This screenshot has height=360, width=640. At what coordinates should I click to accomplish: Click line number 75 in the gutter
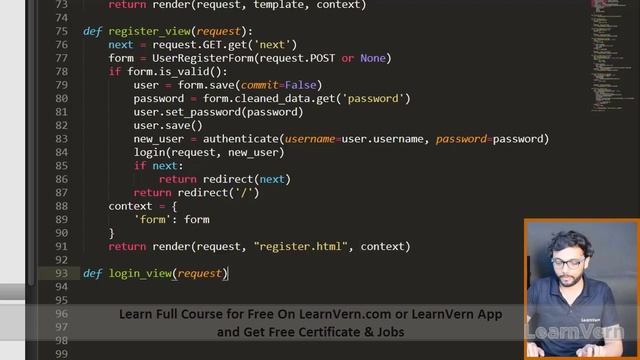pos(62,31)
